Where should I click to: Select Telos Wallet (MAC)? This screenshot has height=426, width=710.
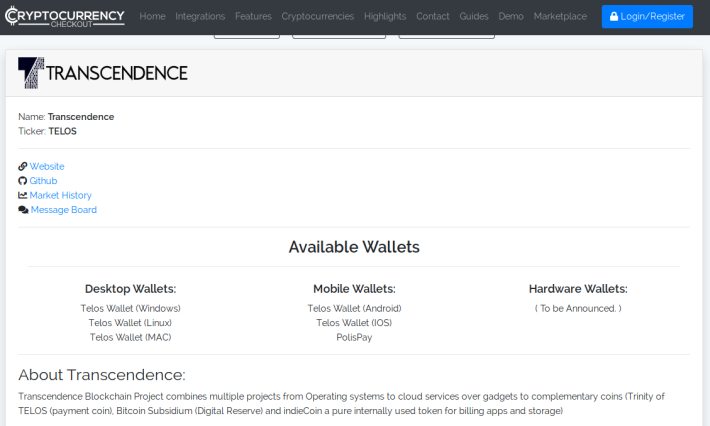(130, 337)
